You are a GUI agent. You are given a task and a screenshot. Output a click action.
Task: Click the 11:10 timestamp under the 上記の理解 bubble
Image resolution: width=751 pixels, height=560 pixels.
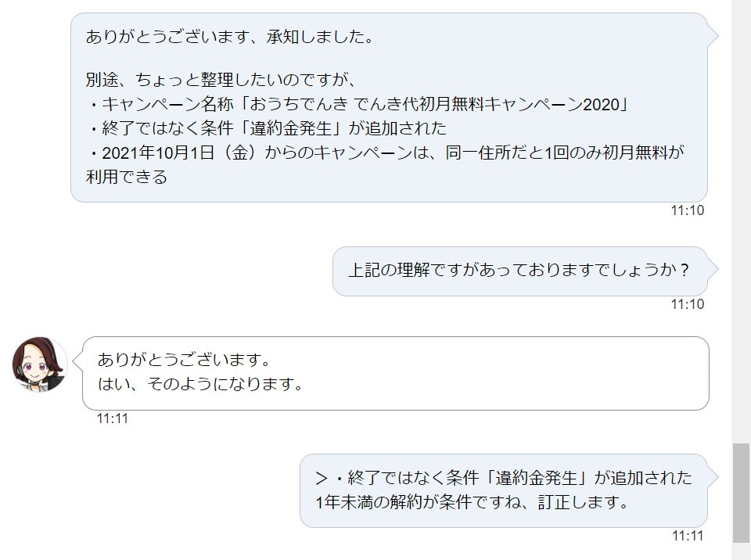click(x=688, y=304)
